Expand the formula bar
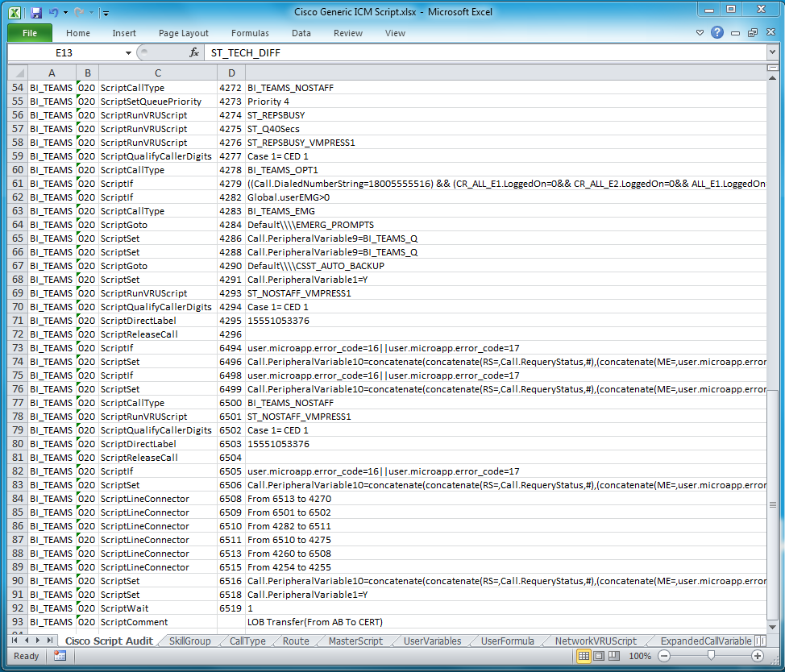The image size is (785, 672). (x=772, y=52)
